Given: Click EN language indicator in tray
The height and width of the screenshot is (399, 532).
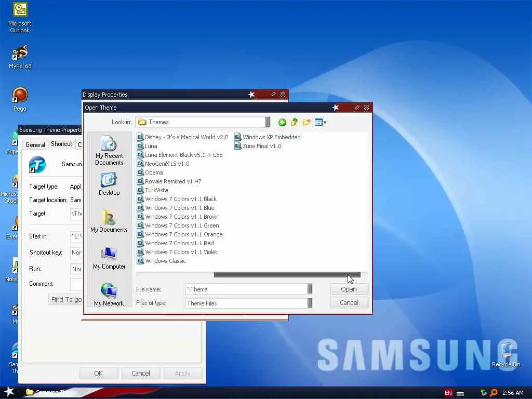Looking at the screenshot, I should (x=448, y=393).
